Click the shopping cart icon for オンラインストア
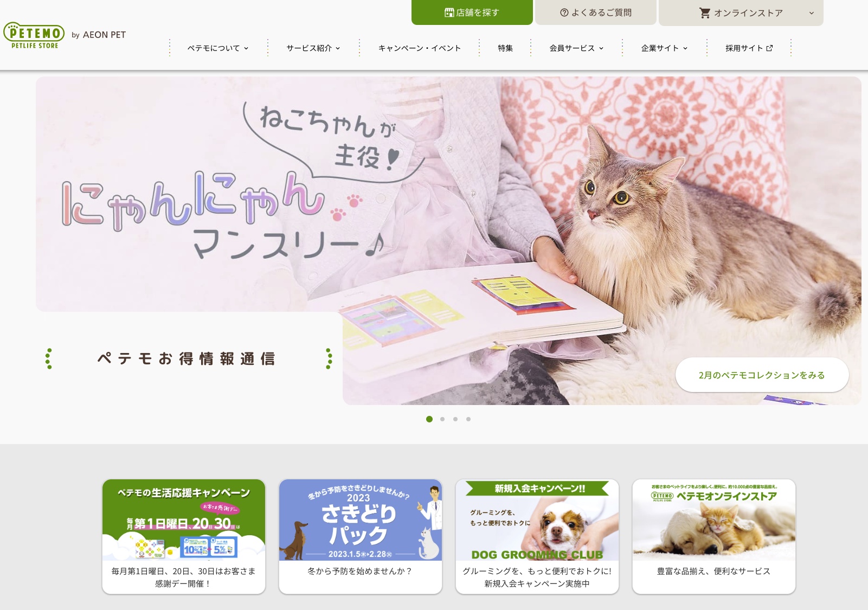This screenshot has height=610, width=868. 705,13
